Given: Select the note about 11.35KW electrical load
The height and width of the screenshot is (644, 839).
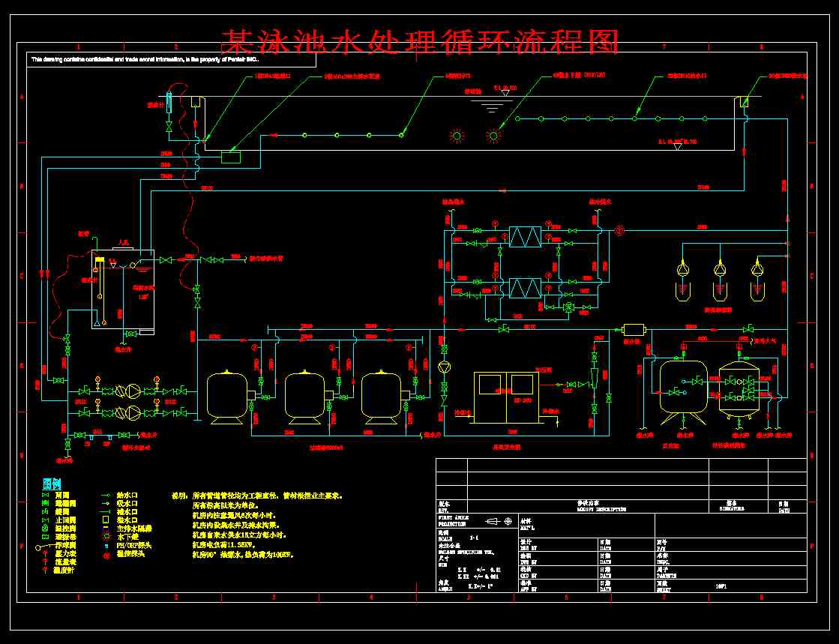Looking at the screenshot, I should click(x=224, y=545).
